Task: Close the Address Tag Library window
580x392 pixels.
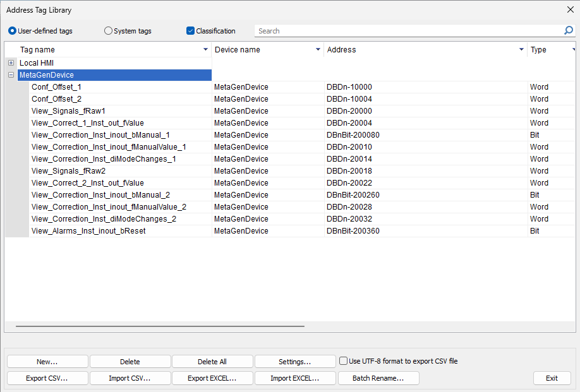Action: tap(571, 9)
